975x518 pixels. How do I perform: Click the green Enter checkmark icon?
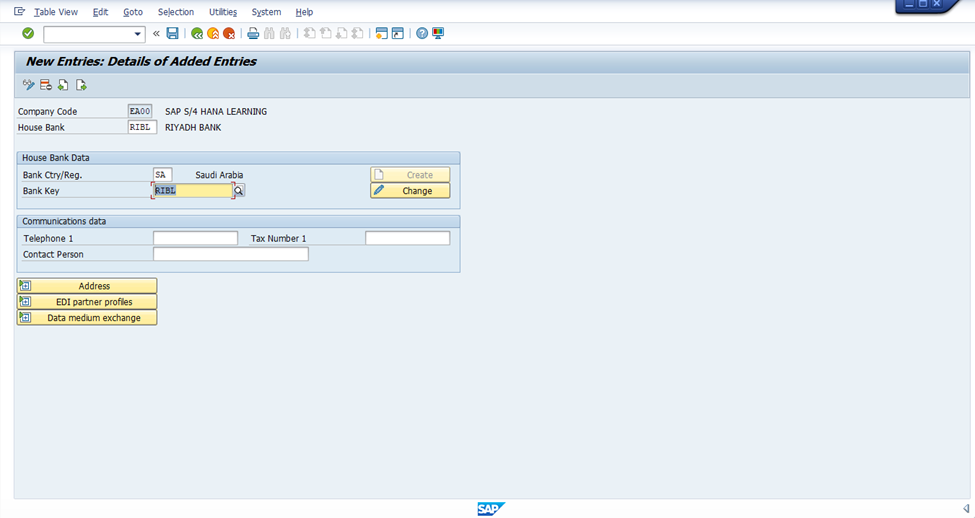tap(28, 34)
